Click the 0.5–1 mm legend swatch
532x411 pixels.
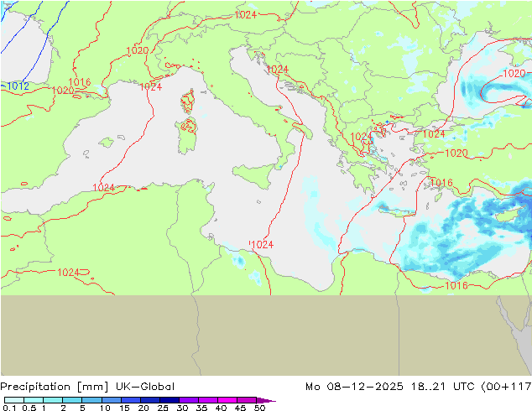[x=34, y=400]
